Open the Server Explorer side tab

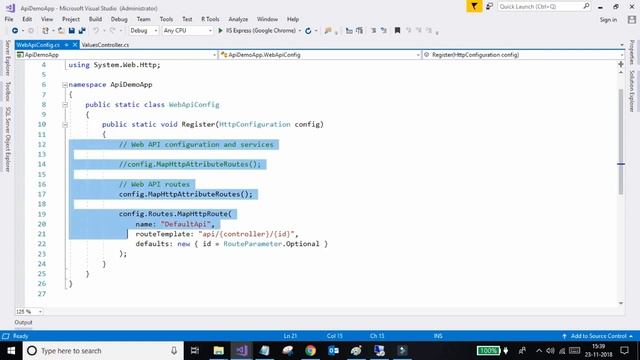7,58
